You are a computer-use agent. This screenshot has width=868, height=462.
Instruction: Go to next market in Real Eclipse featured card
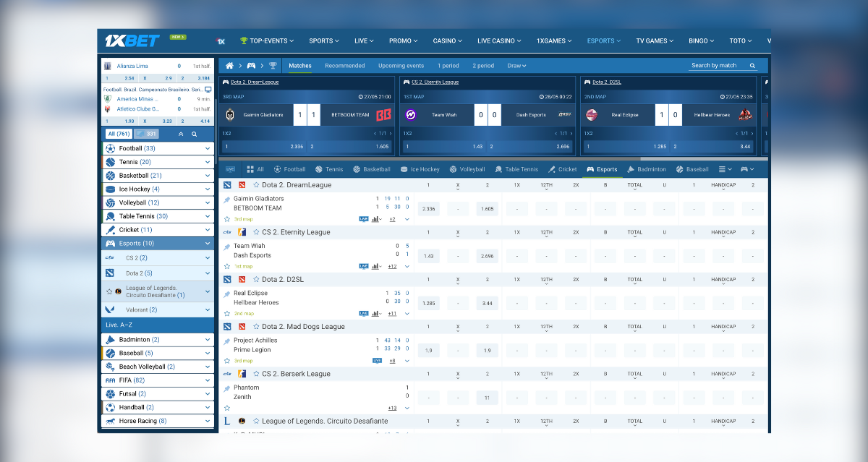[753, 134]
